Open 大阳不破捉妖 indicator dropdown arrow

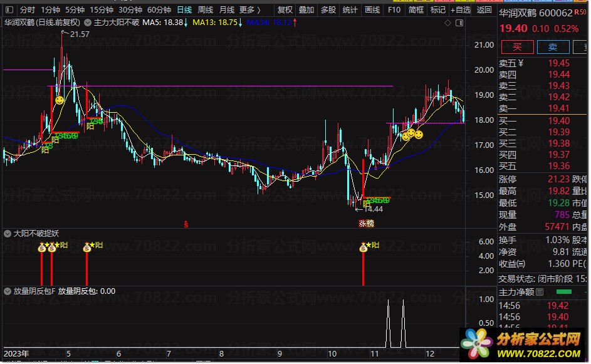[x=7, y=234]
